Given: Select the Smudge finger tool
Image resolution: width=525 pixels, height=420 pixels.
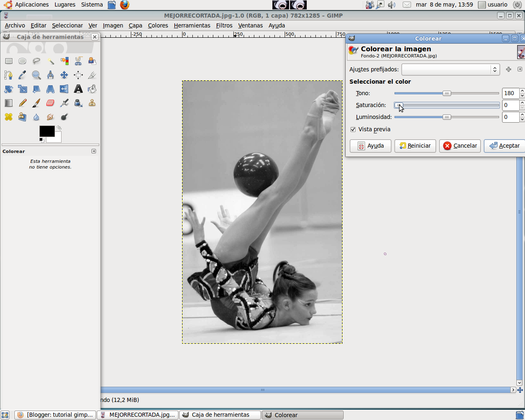Looking at the screenshot, I should 50,117.
